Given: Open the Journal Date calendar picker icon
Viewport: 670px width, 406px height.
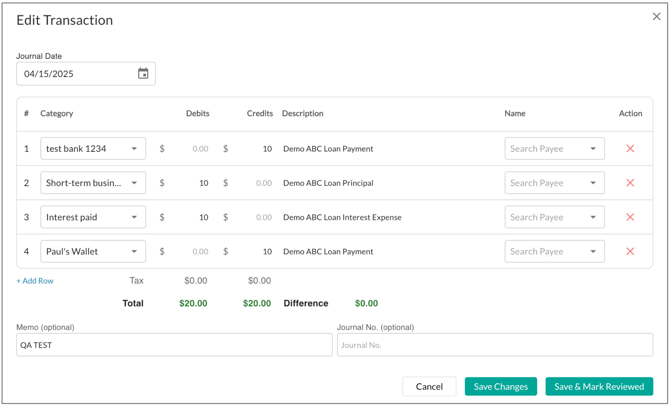Looking at the screenshot, I should point(143,74).
